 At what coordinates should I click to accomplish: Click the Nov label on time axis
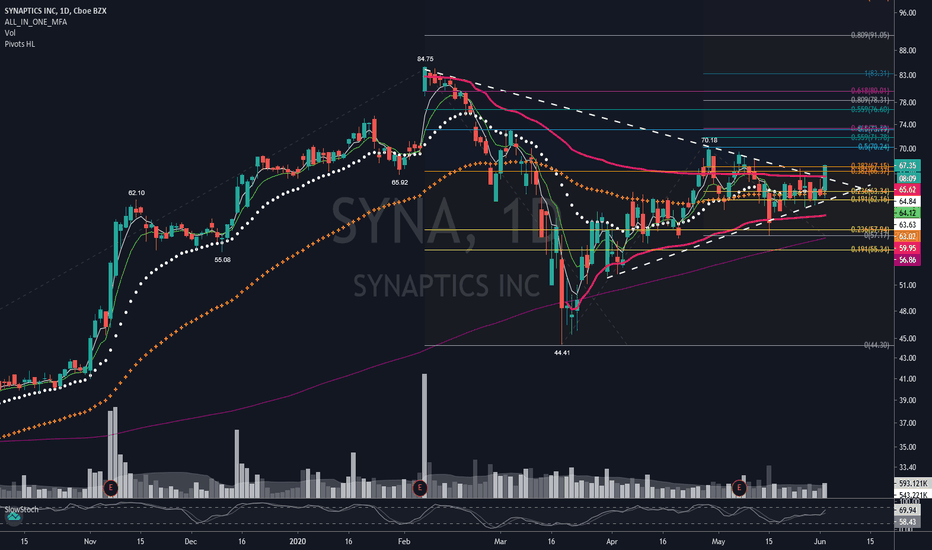(x=90, y=542)
